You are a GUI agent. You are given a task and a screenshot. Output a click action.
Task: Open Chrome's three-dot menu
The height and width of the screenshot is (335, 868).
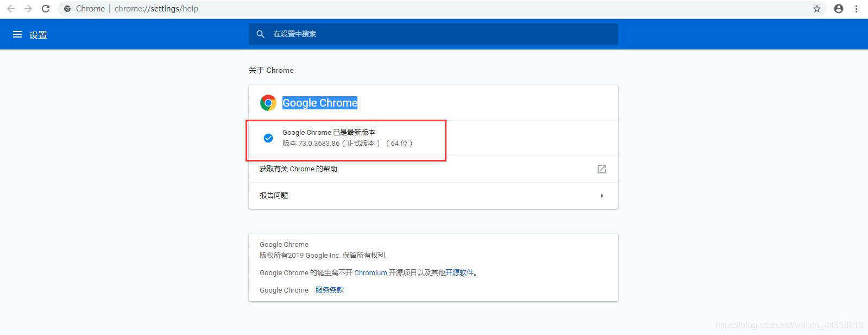coord(857,9)
